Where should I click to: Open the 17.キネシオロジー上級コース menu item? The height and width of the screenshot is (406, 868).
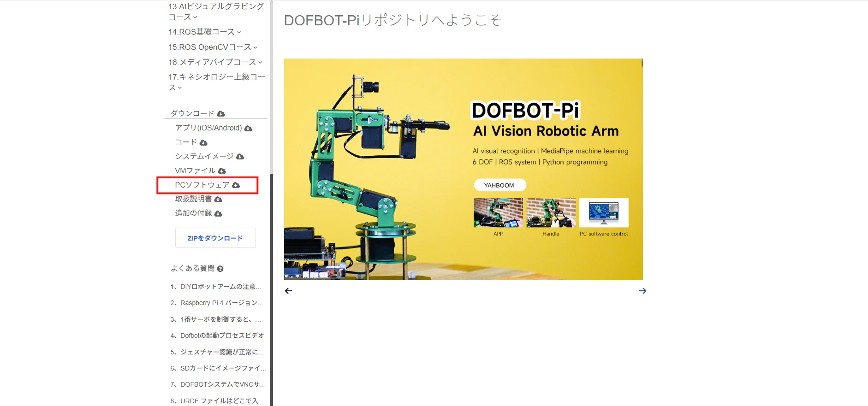[217, 82]
